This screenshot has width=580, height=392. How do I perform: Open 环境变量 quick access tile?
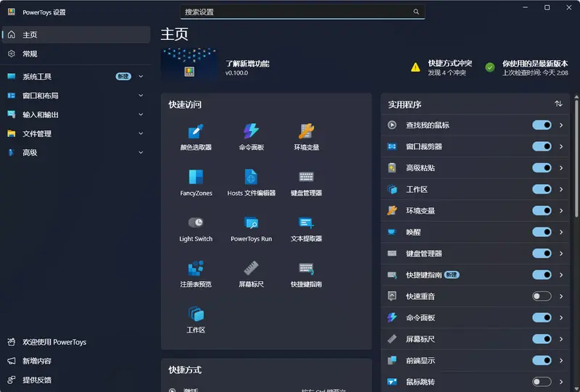pos(306,137)
